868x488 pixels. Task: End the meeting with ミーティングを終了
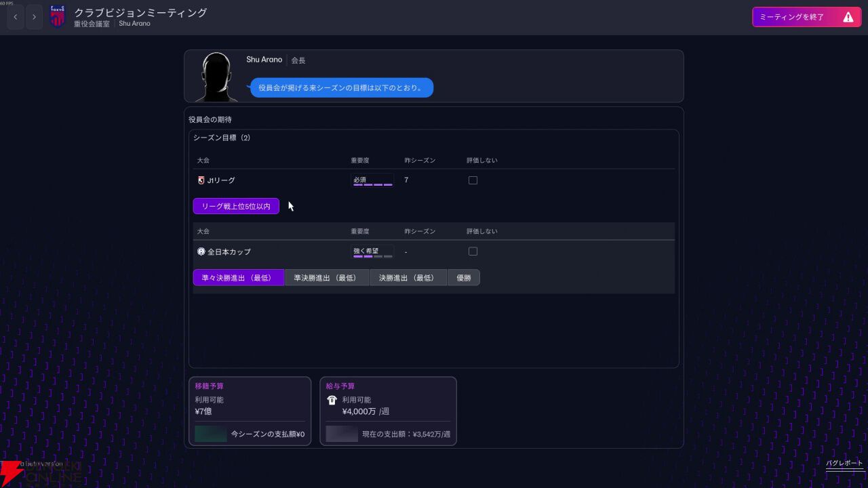click(x=806, y=17)
